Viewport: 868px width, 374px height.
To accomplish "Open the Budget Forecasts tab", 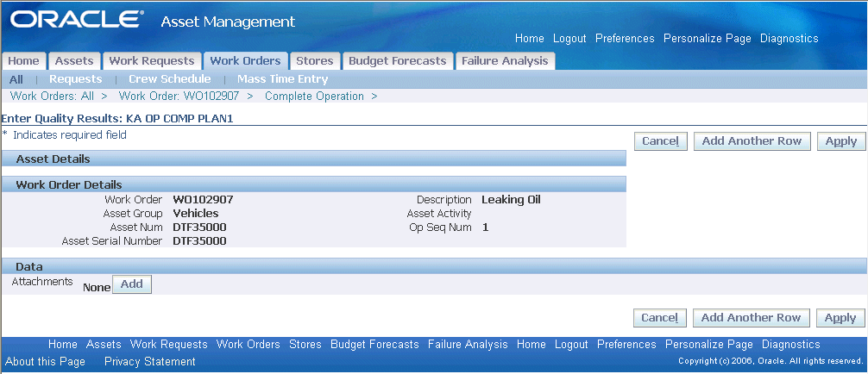I will coord(397,61).
